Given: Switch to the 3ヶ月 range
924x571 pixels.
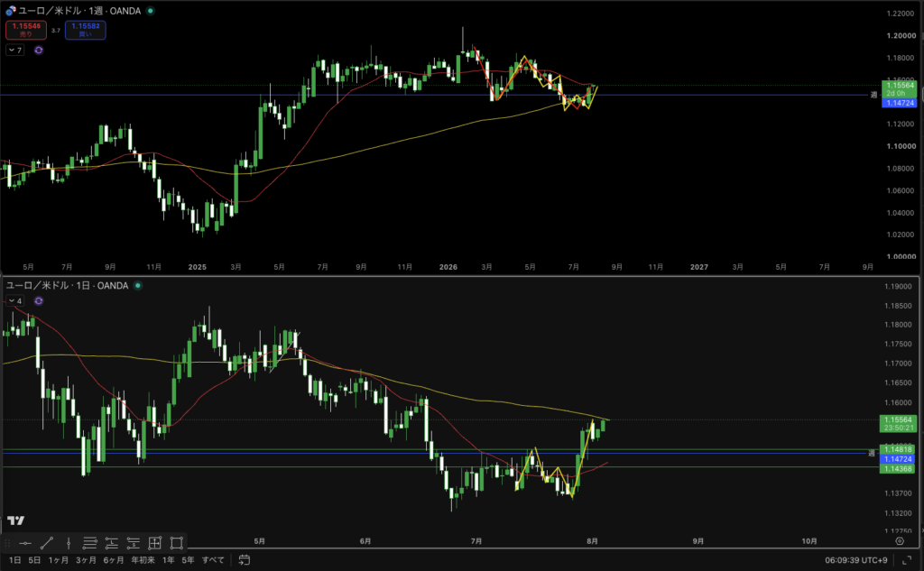Looking at the screenshot, I should (x=86, y=560).
